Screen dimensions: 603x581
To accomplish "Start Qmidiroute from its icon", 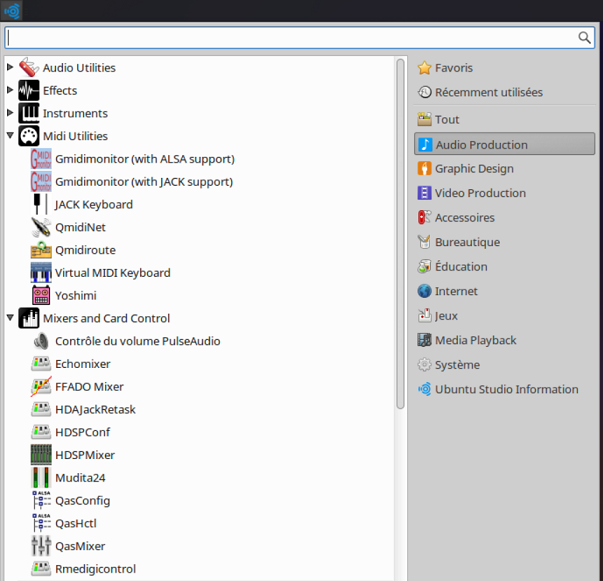I will click(x=41, y=250).
